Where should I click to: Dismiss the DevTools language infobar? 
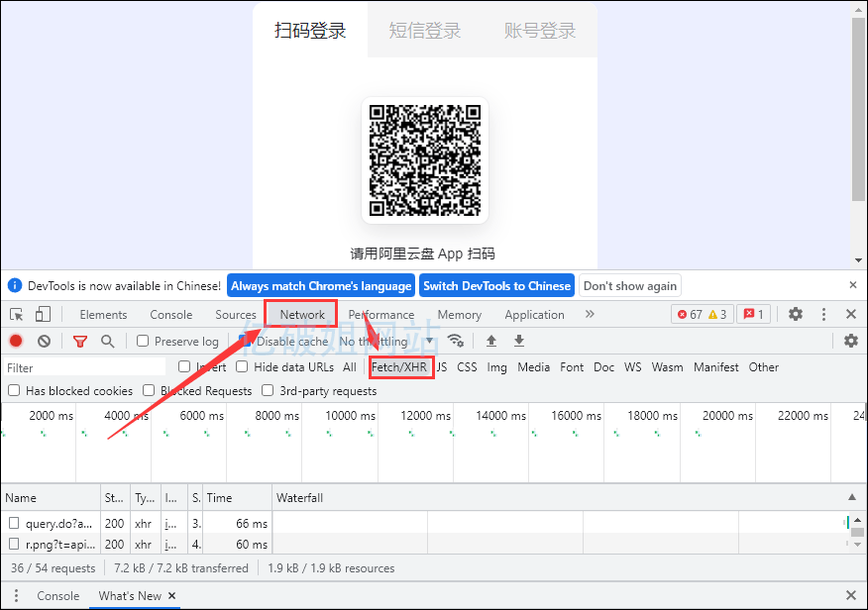[853, 285]
